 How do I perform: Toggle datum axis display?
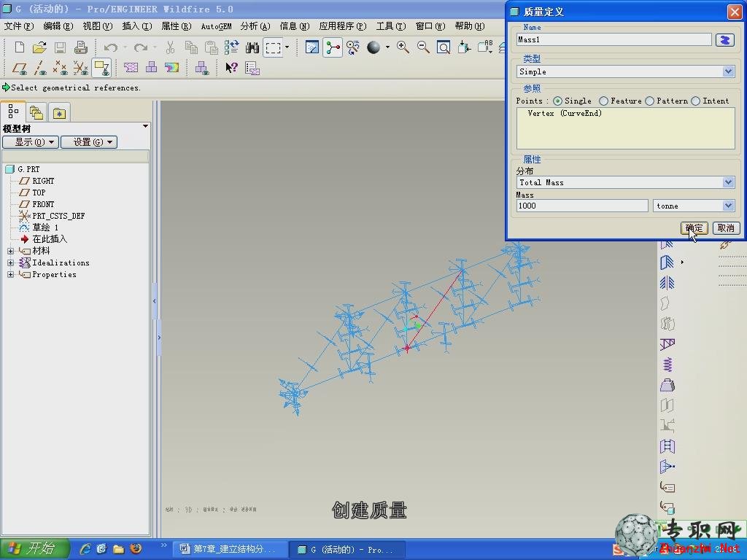pos(40,68)
